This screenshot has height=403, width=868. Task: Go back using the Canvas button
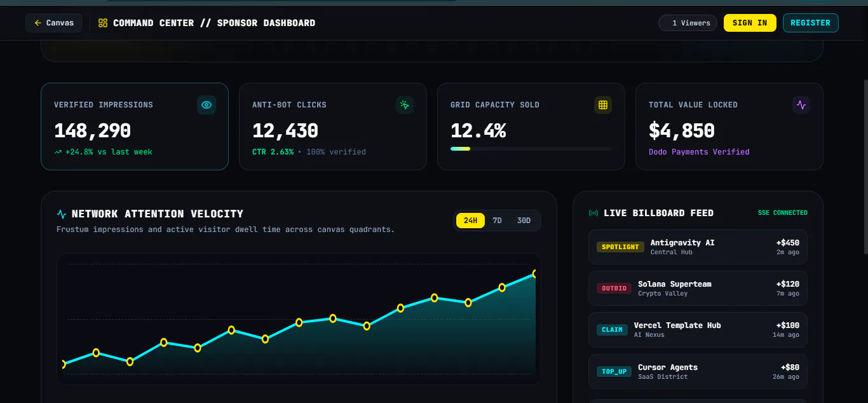(x=54, y=23)
